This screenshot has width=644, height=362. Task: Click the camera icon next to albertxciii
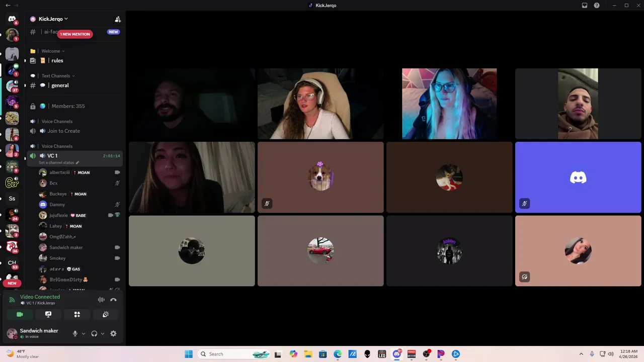tap(117, 172)
